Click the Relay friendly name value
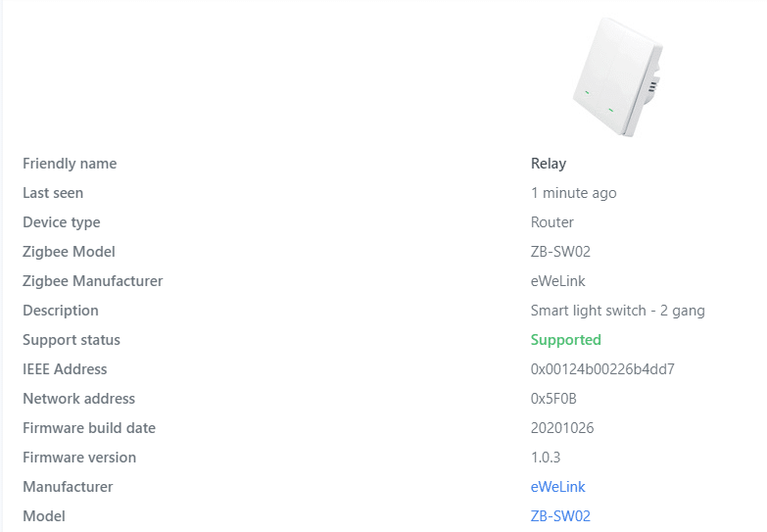This screenshot has height=532, width=767. (549, 164)
